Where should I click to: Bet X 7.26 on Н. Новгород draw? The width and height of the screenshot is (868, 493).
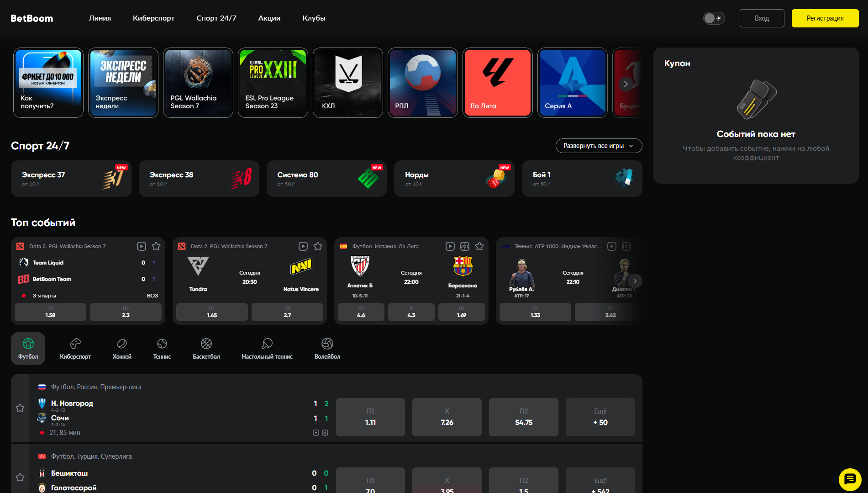click(447, 417)
